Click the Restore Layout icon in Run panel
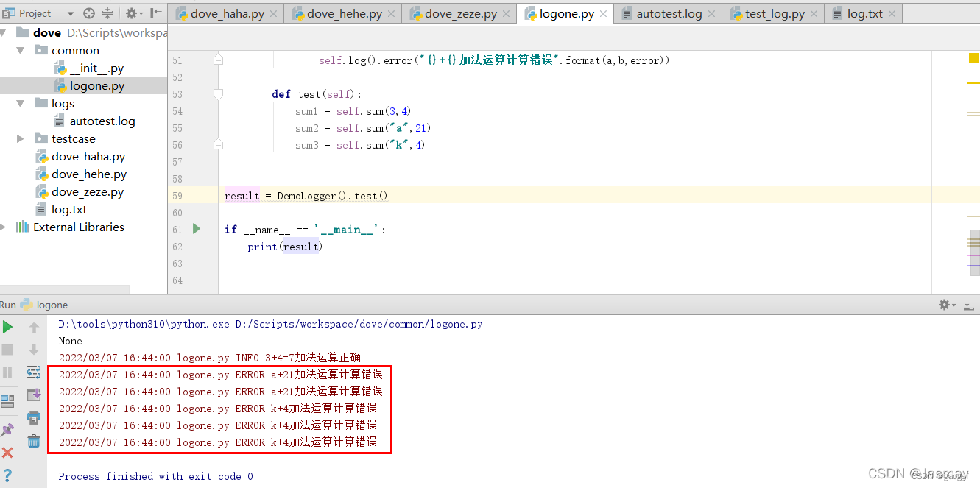 (7, 400)
